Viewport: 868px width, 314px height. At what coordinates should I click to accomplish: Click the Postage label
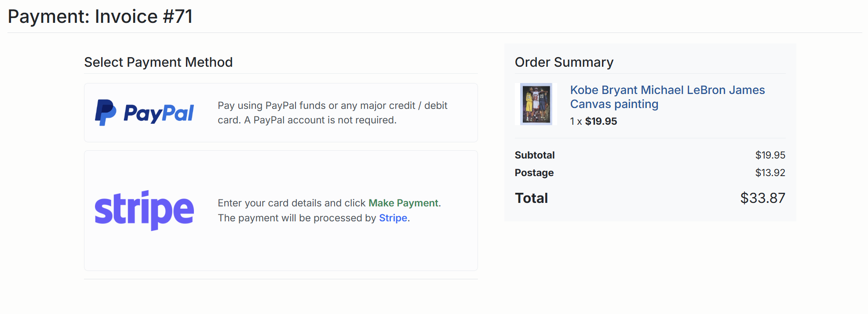point(534,173)
